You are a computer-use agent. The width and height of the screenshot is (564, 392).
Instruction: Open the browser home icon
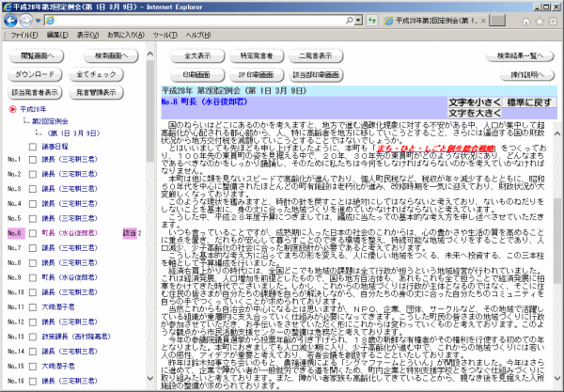525,22
